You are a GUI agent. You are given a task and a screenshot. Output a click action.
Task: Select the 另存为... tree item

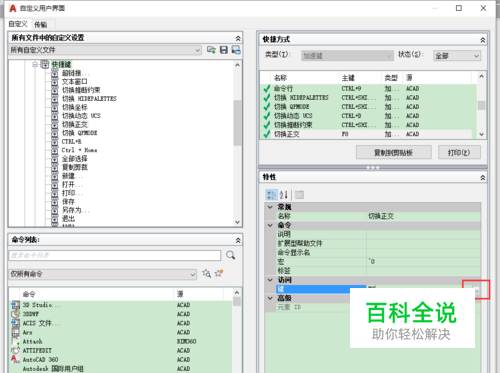pos(76,210)
